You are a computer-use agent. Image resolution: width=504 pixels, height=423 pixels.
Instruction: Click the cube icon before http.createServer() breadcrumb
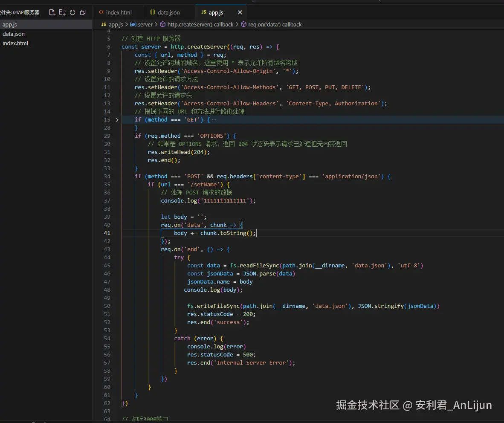pos(163,24)
